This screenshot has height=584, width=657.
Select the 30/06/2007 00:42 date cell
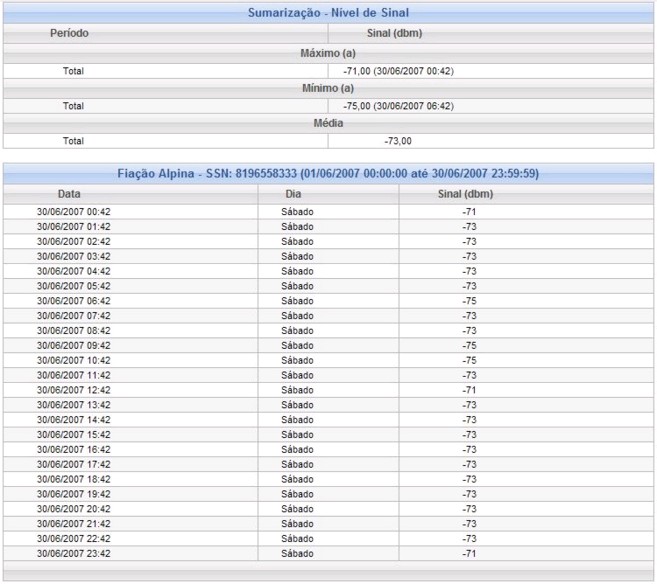point(74,212)
